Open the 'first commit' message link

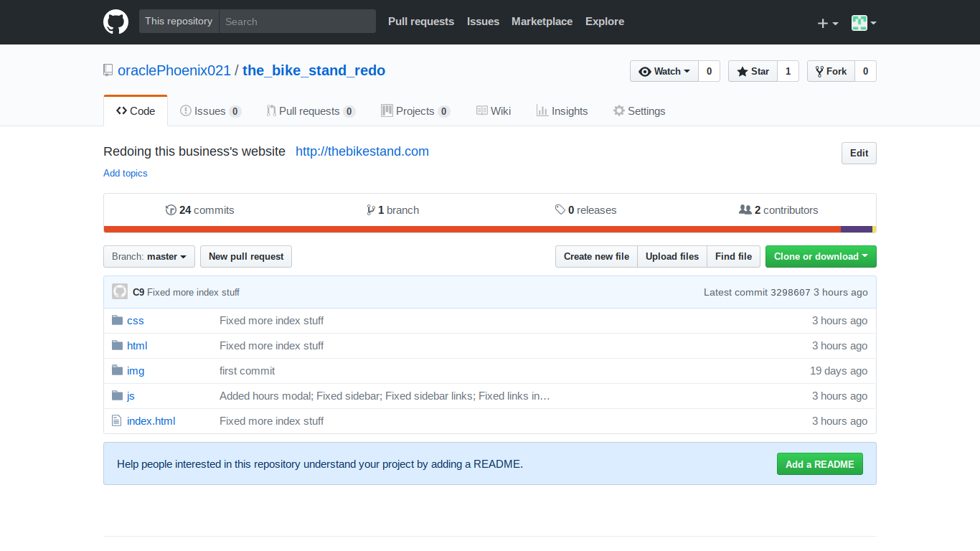coord(247,371)
